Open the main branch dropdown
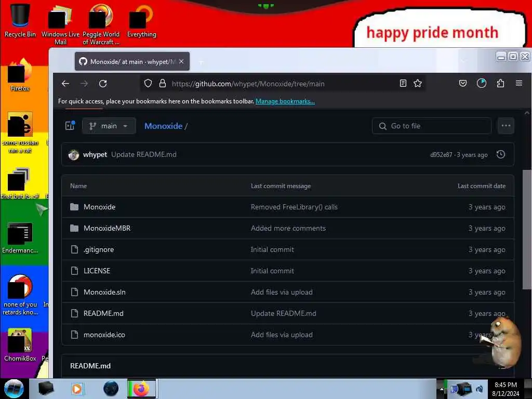 click(109, 126)
